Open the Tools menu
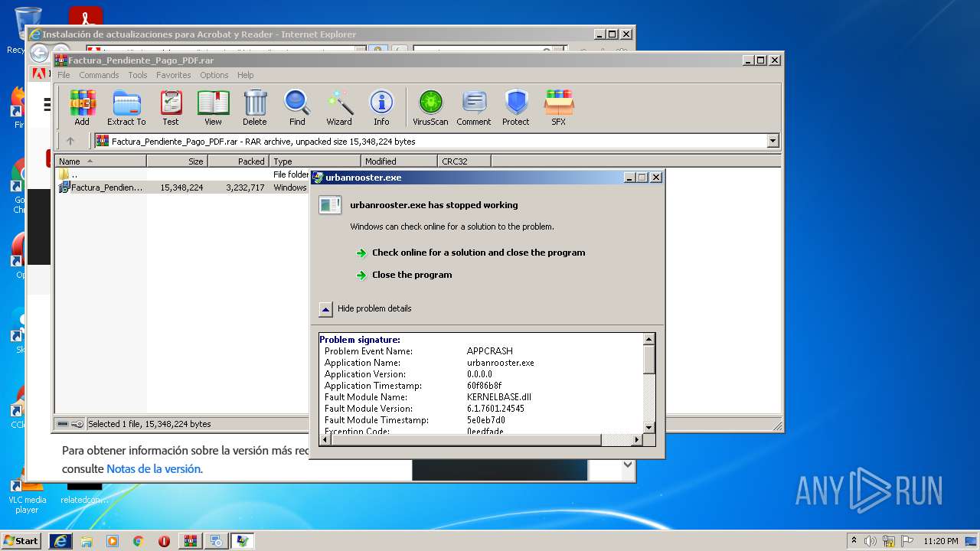Viewport: 980px width, 551px height. (x=138, y=75)
